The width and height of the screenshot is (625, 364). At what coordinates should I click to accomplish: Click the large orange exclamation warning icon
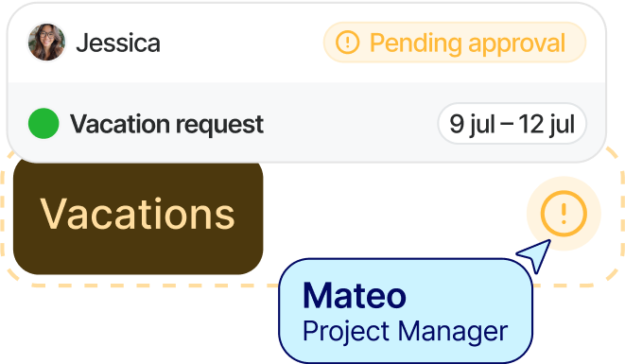click(564, 214)
